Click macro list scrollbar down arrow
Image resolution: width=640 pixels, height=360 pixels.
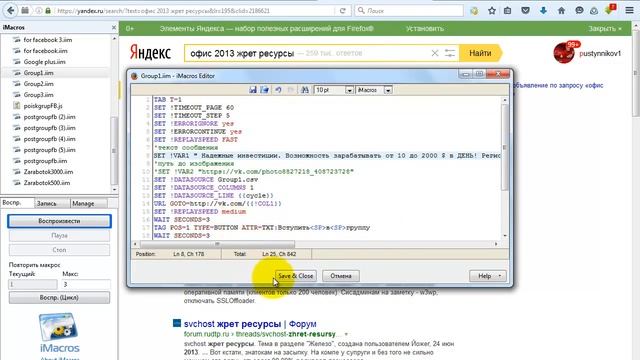pyautogui.click(x=114, y=189)
